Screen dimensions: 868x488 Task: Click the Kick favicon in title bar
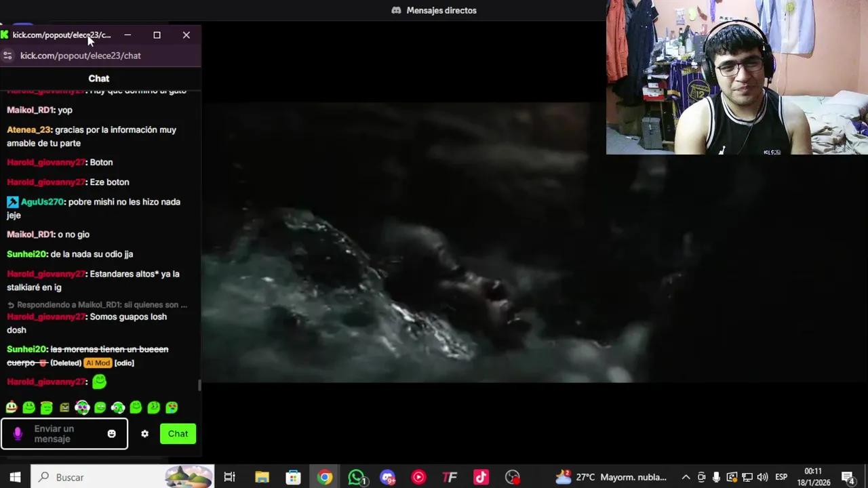pyautogui.click(x=5, y=35)
